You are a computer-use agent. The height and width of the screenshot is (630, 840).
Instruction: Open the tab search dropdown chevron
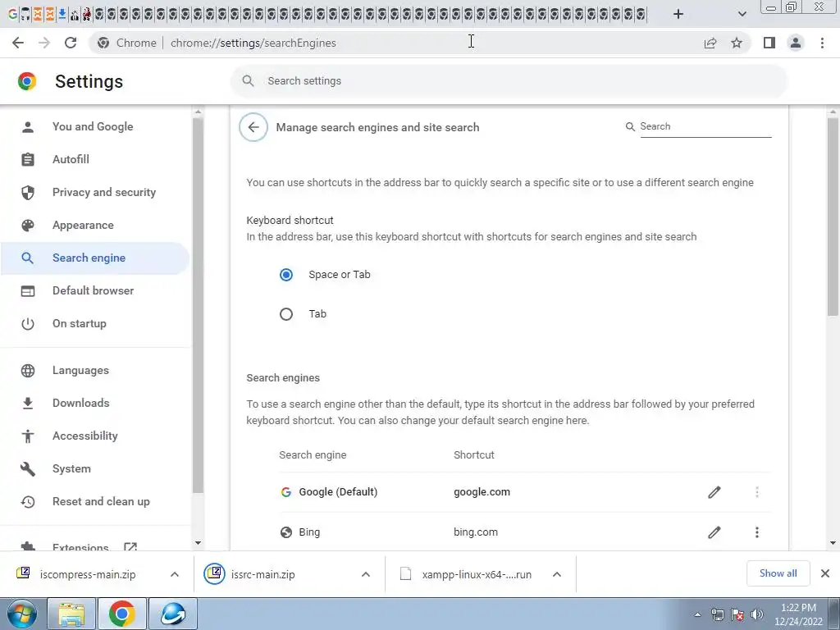pyautogui.click(x=742, y=14)
